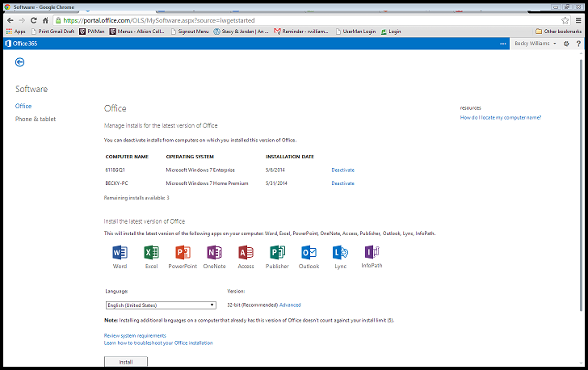588x370 pixels.
Task: Expand the Becky Williams account menu
Action: [535, 44]
